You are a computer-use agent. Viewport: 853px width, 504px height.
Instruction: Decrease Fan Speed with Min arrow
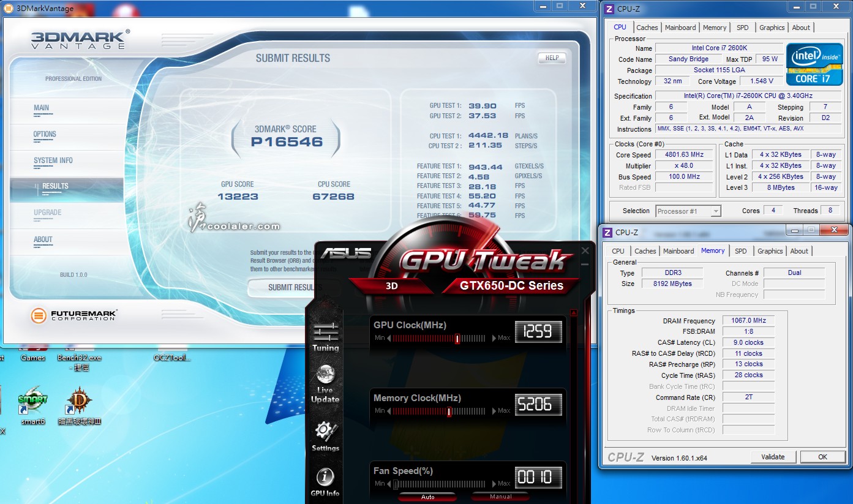pyautogui.click(x=388, y=484)
